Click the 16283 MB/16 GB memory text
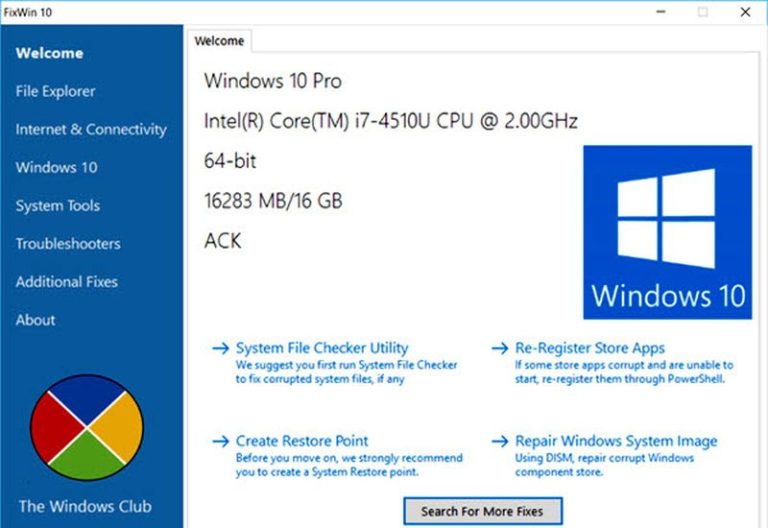Image resolution: width=768 pixels, height=528 pixels. [273, 201]
